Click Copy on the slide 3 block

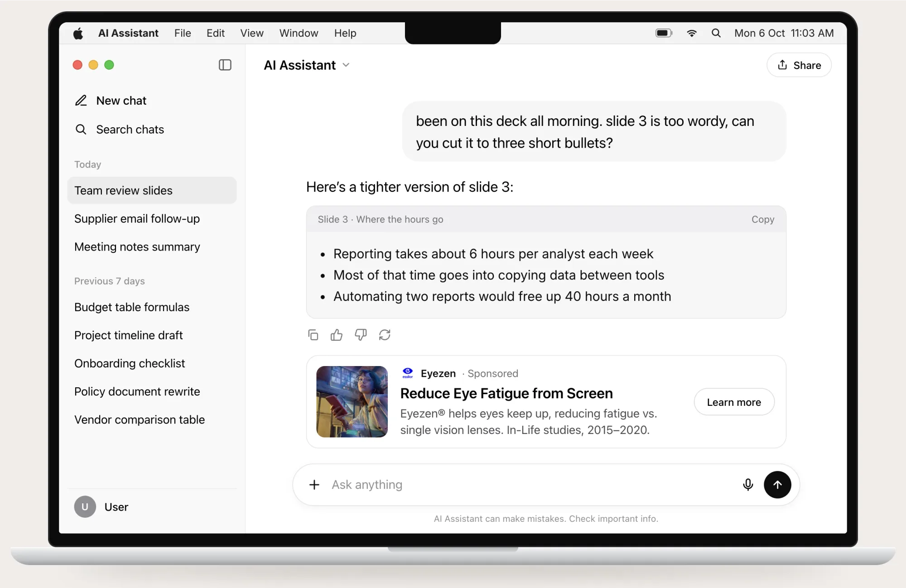tap(763, 219)
